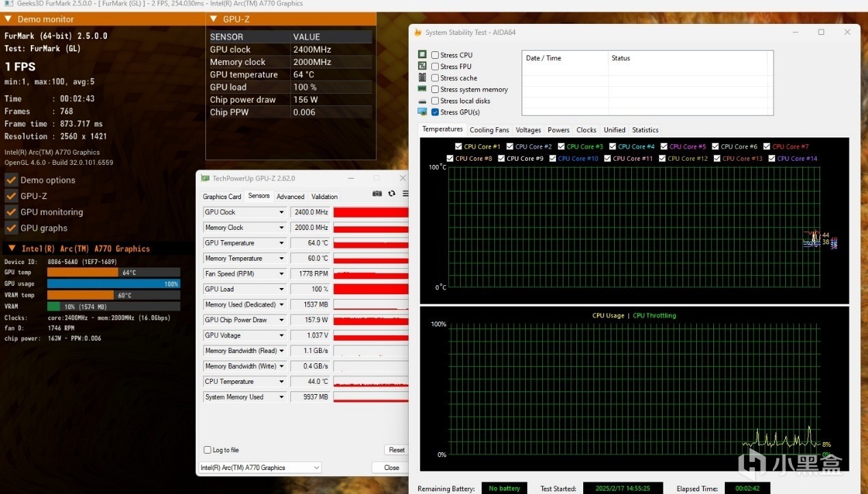
Task: Click the GPU-Z refresh icon
Action: pos(392,194)
